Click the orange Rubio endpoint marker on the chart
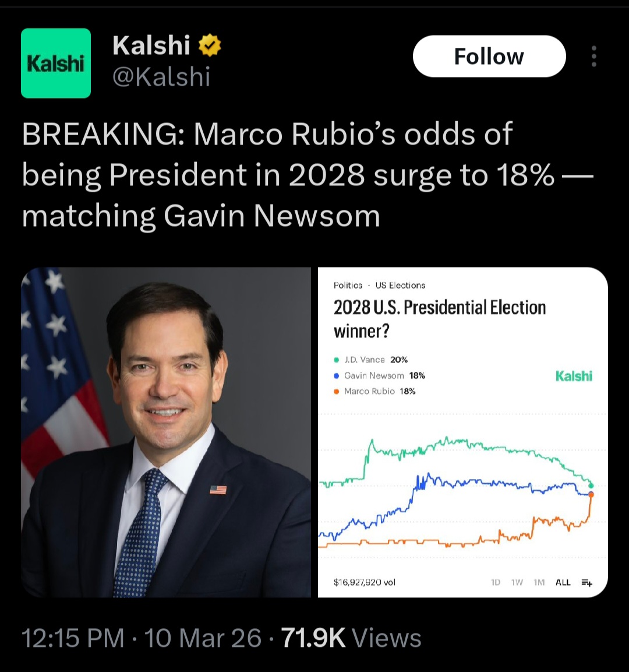Image resolution: width=629 pixels, height=672 pixels. 591,495
